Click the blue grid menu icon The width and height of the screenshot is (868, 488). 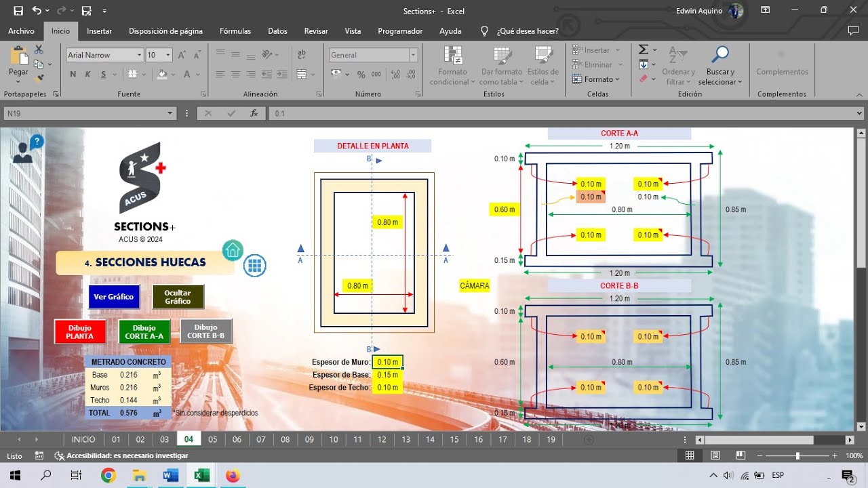(x=256, y=266)
